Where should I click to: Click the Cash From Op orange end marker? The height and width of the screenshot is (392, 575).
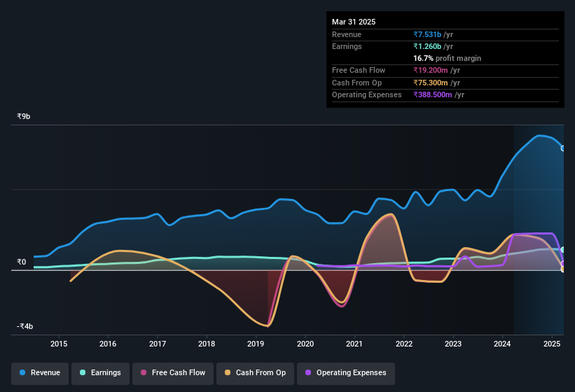tap(563, 269)
